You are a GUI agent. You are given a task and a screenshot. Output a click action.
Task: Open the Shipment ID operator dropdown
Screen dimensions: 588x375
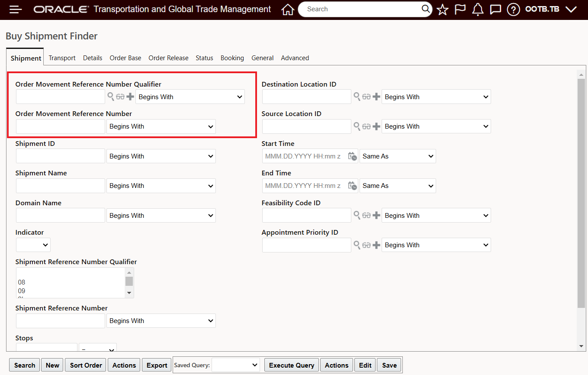pos(161,156)
